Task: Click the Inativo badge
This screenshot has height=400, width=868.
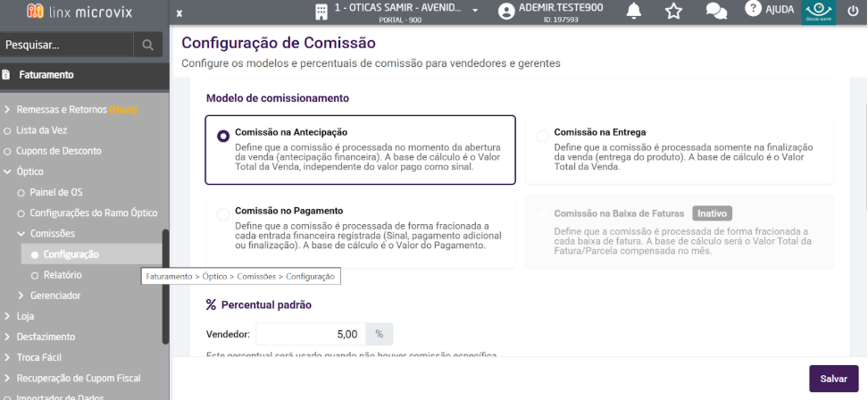Action: (712, 213)
